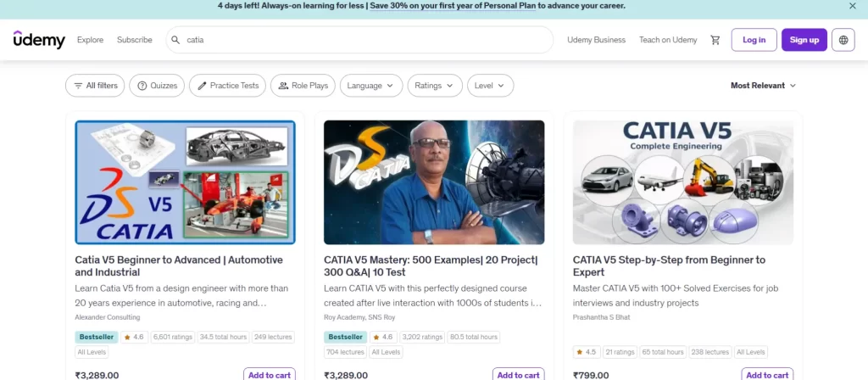
Task: Close the promotional banner
Action: [853, 6]
